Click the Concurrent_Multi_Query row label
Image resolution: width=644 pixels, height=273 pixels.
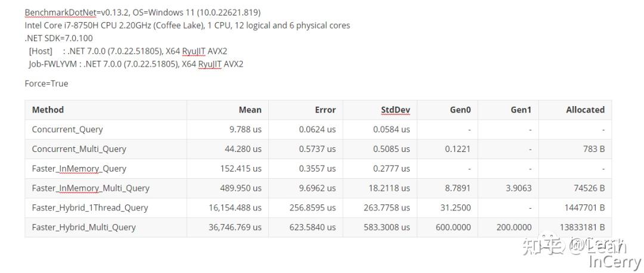79,149
